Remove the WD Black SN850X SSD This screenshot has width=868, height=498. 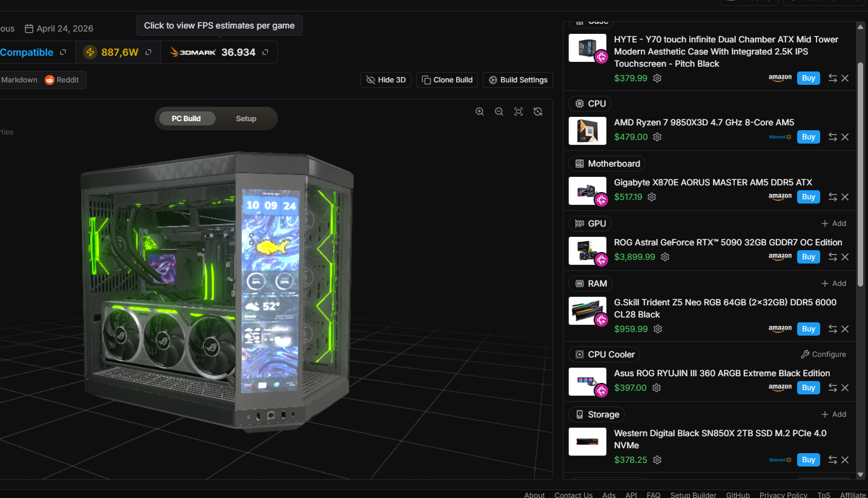tap(845, 460)
